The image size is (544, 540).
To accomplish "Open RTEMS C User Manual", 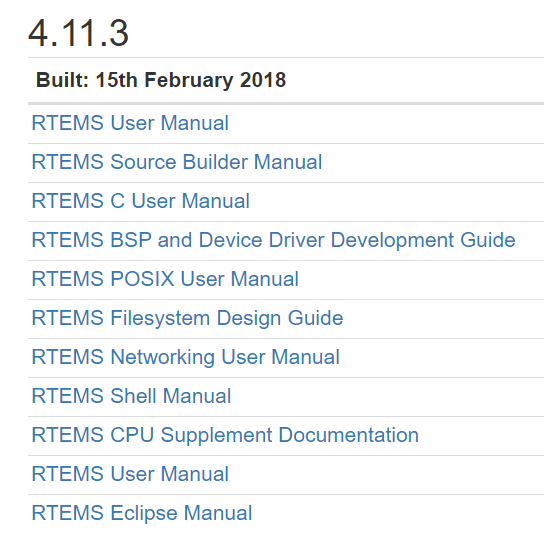I will 141,201.
